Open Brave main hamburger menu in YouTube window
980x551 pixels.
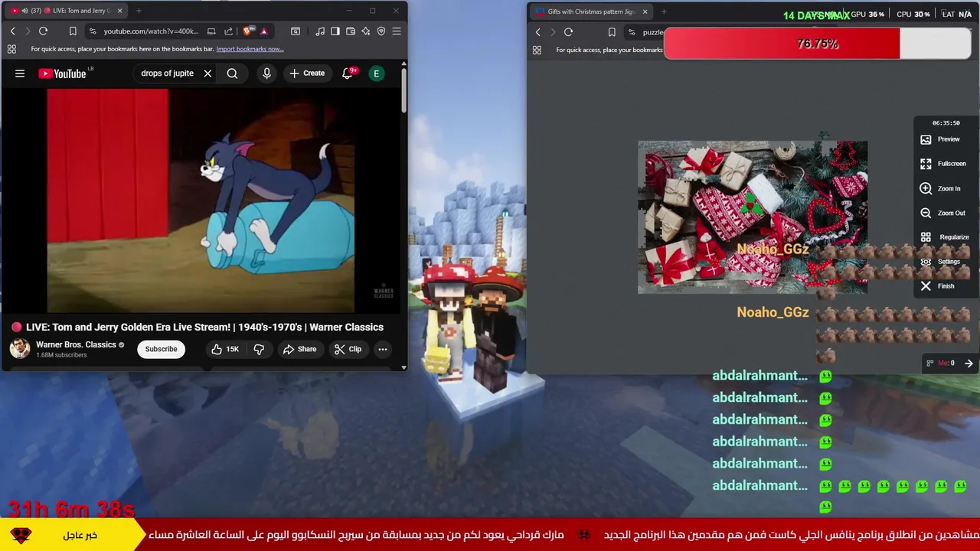click(397, 31)
